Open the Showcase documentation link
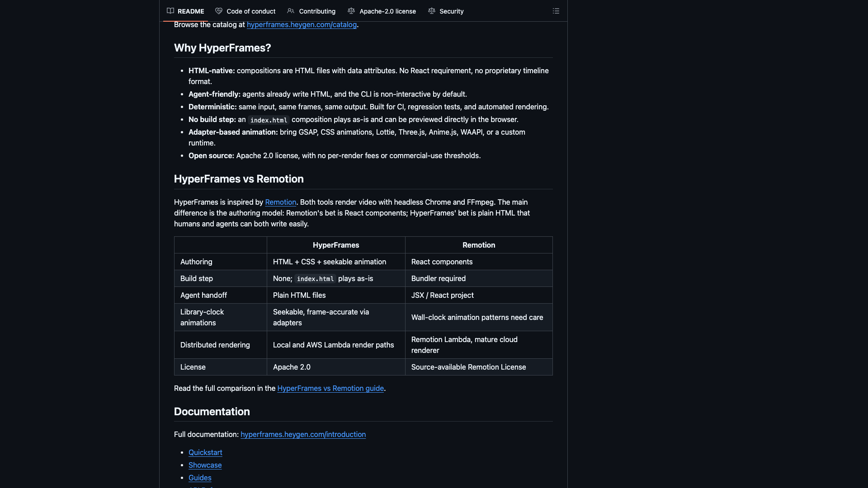This screenshot has width=868, height=488. [x=205, y=465]
